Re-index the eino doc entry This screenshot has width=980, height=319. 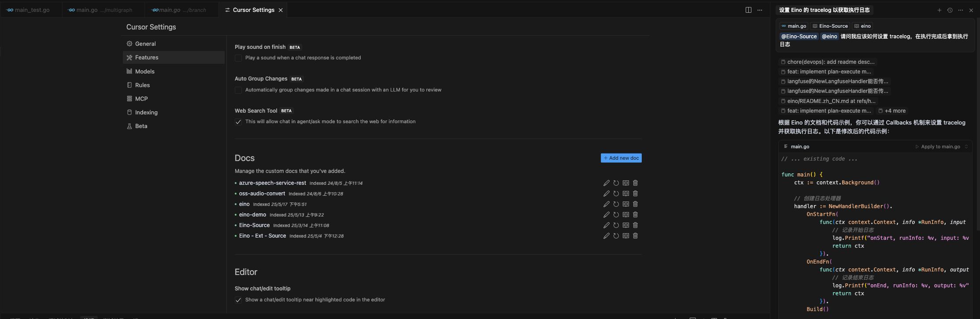[x=616, y=204]
